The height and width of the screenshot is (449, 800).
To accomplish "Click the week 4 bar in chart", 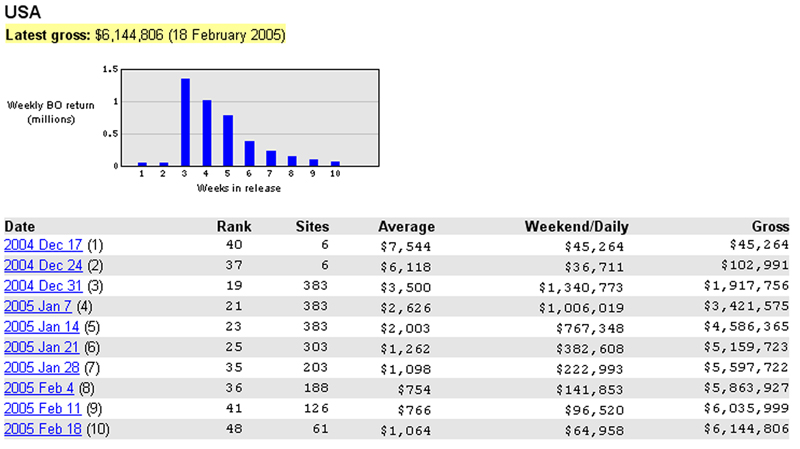I will 207,133.
